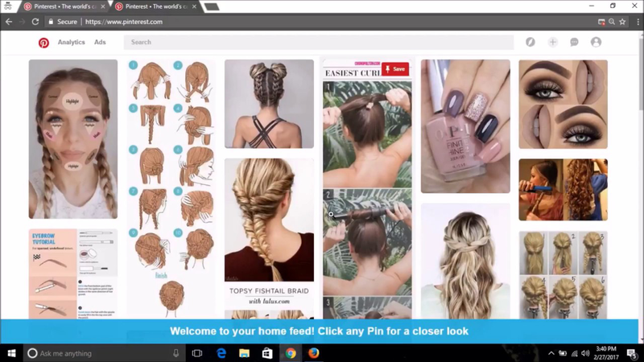Open Analytics in Pinterest header
Image resolution: width=644 pixels, height=362 pixels.
[x=71, y=43]
